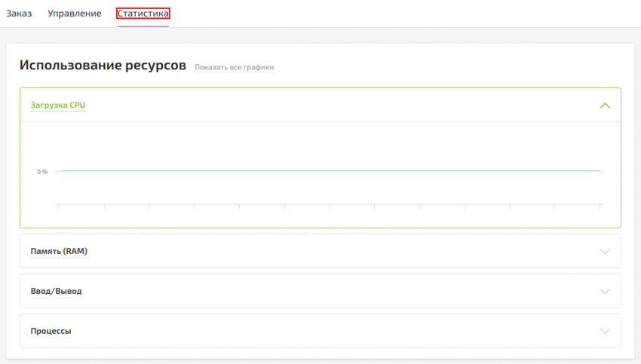Viewport: 641px width, 364px height.
Task: Click the first tick on the chart's horizontal axis
Action: coord(60,206)
